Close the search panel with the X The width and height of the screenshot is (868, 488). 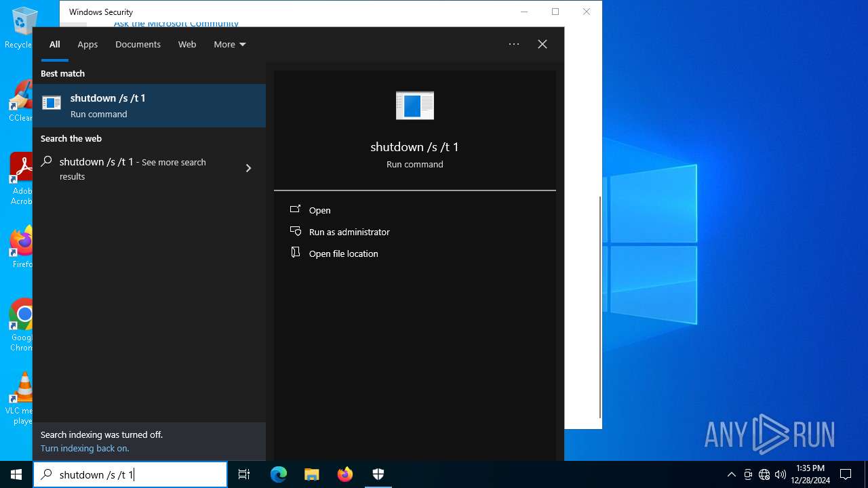pyautogui.click(x=542, y=44)
